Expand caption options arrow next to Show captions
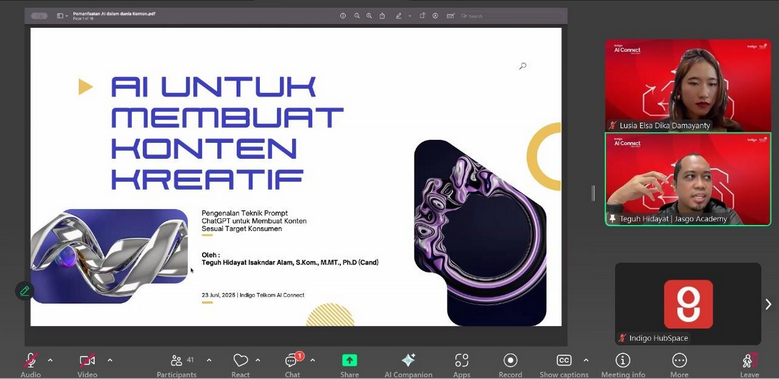 (586, 360)
